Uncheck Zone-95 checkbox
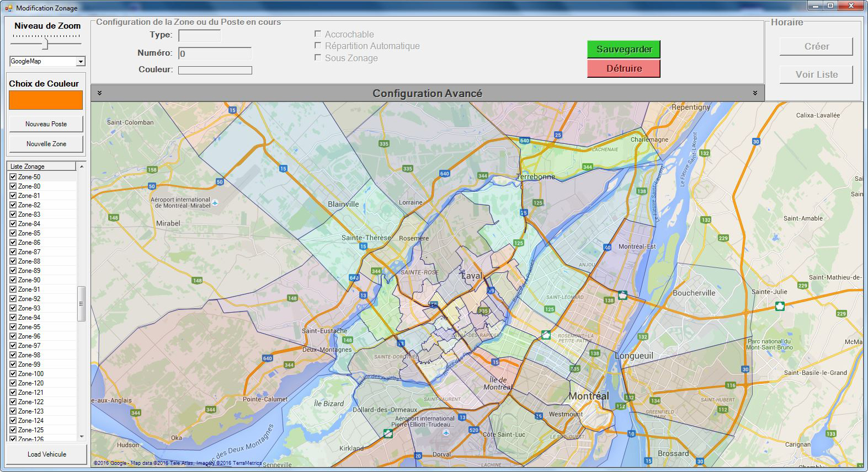This screenshot has height=472, width=868. coord(13,327)
